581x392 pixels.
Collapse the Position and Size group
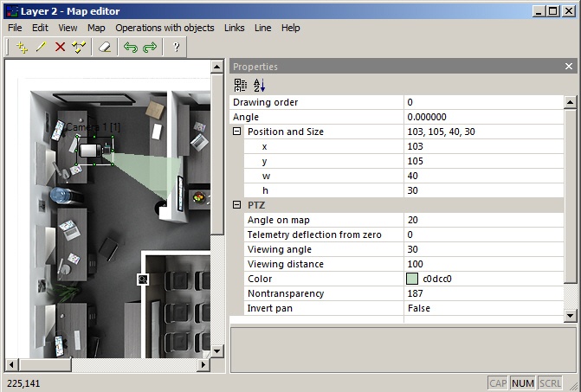pyautogui.click(x=236, y=132)
